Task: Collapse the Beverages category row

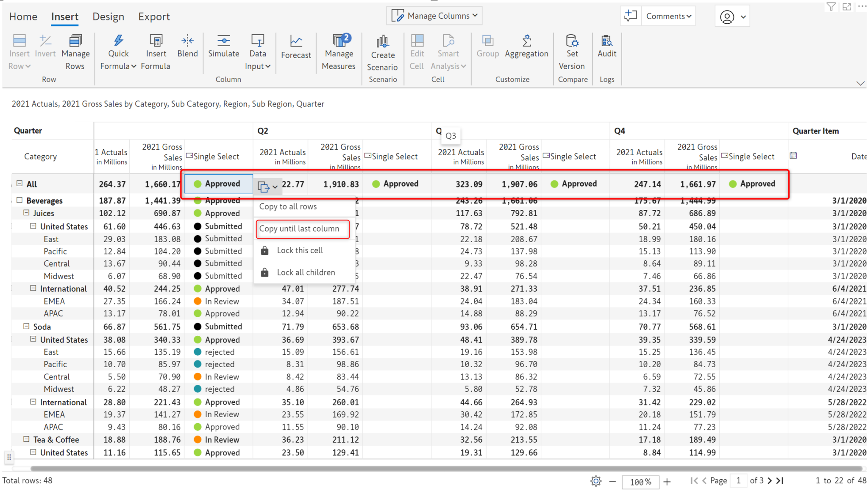Action: (x=20, y=200)
